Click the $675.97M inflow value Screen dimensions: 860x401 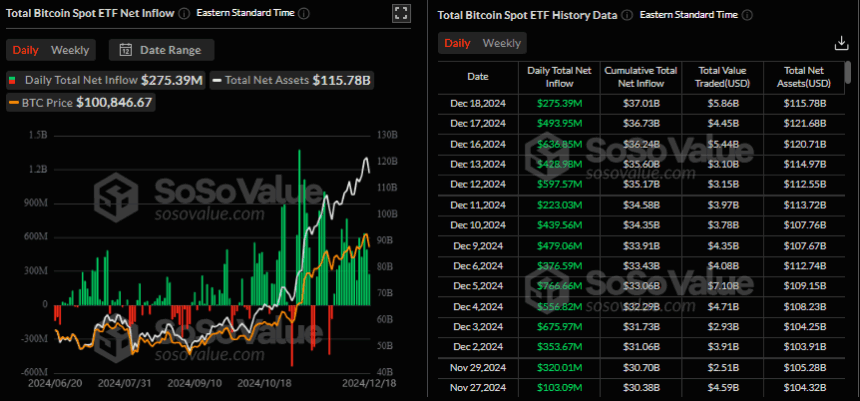(x=559, y=326)
